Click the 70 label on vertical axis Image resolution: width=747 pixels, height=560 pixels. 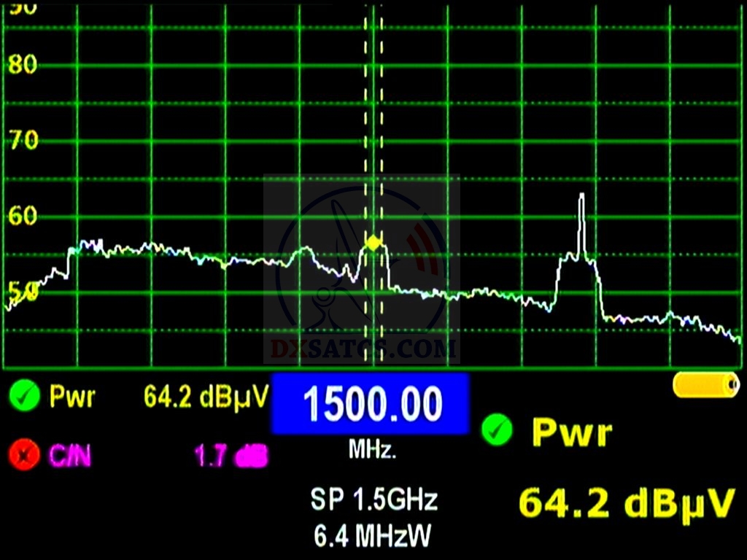coord(22,140)
